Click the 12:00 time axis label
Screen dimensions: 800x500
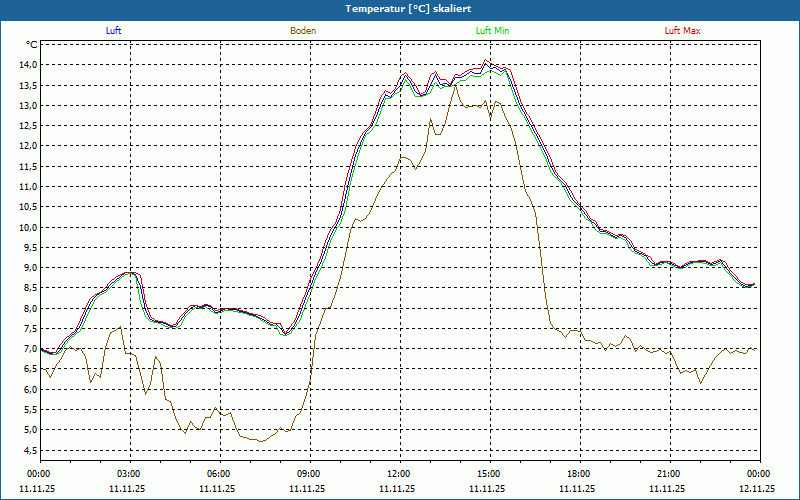point(400,474)
